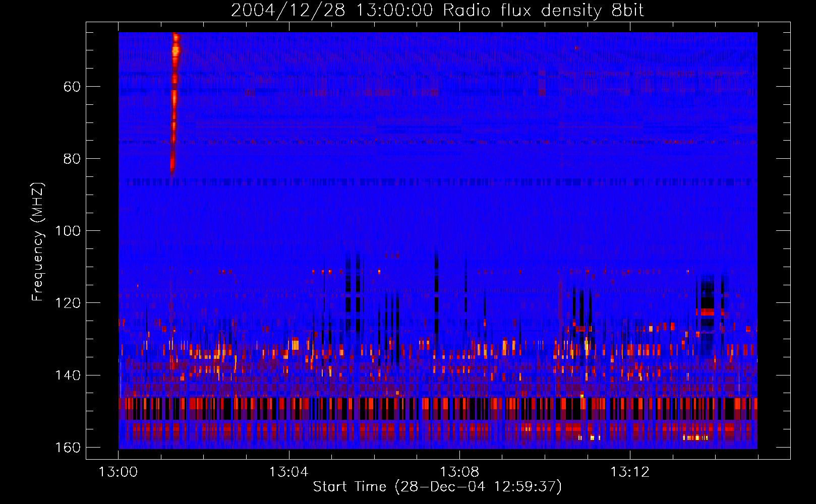Click the 13:04 time tick label

(288, 472)
